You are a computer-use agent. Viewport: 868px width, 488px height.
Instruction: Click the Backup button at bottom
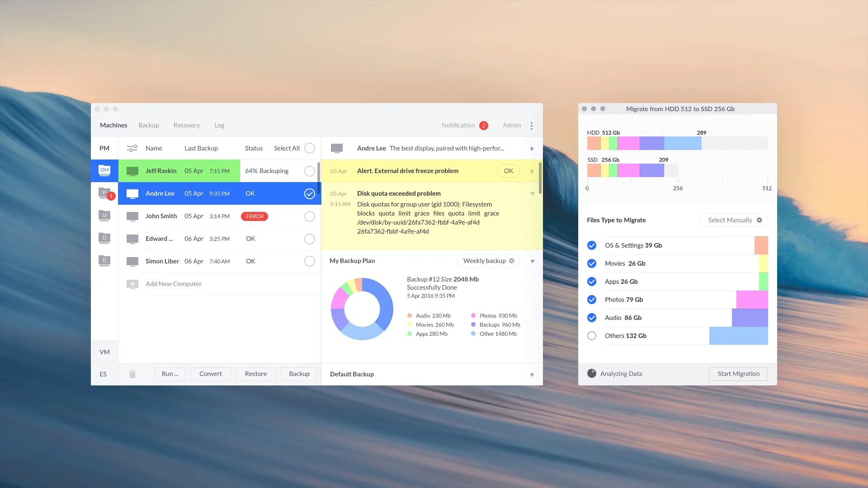(299, 374)
